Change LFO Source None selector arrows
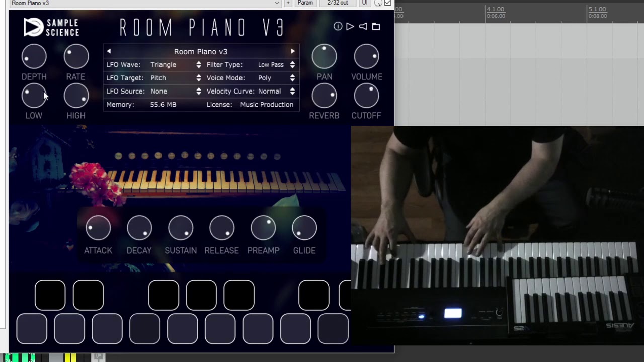 coord(199,91)
